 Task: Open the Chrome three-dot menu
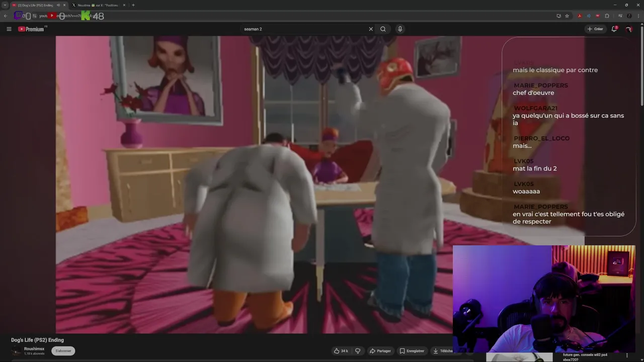coord(637,16)
